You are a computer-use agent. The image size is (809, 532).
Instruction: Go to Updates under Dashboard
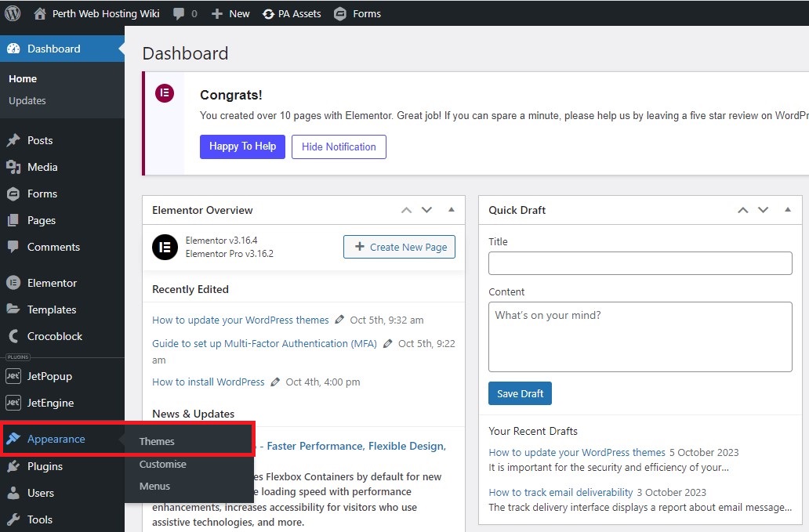pyautogui.click(x=27, y=100)
